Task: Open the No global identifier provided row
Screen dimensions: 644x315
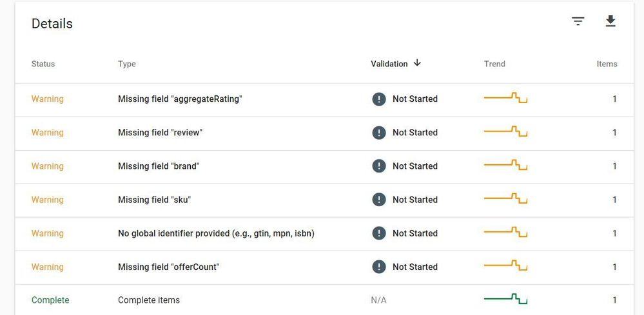Action: (x=216, y=233)
